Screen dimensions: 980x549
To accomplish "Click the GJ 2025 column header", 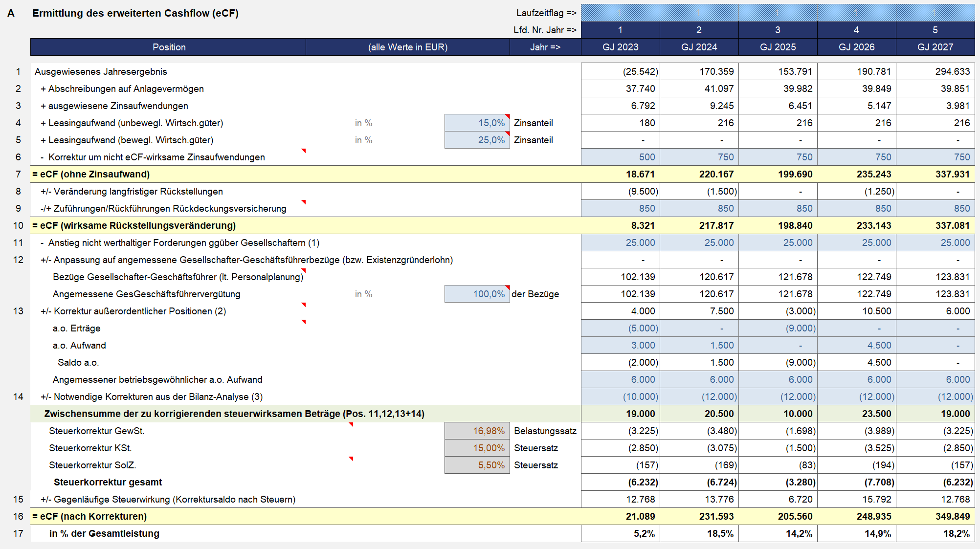I will click(x=778, y=47).
